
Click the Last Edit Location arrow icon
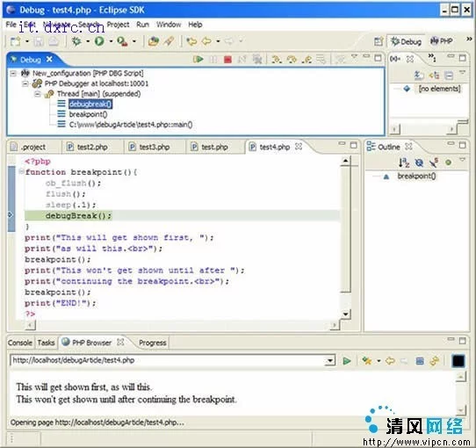[191, 41]
